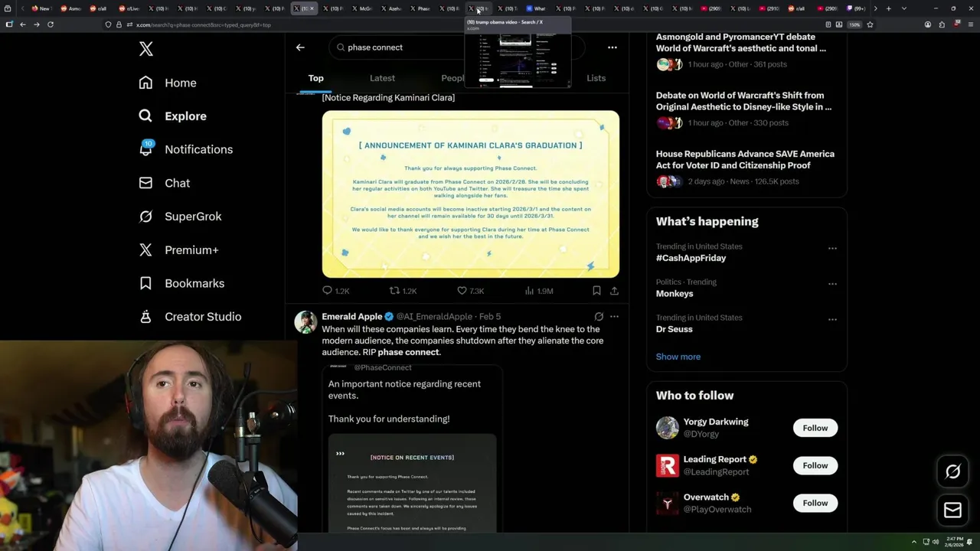Screen dimensions: 980x551
Task: Open the browser extensions icon
Action: [x=942, y=24]
